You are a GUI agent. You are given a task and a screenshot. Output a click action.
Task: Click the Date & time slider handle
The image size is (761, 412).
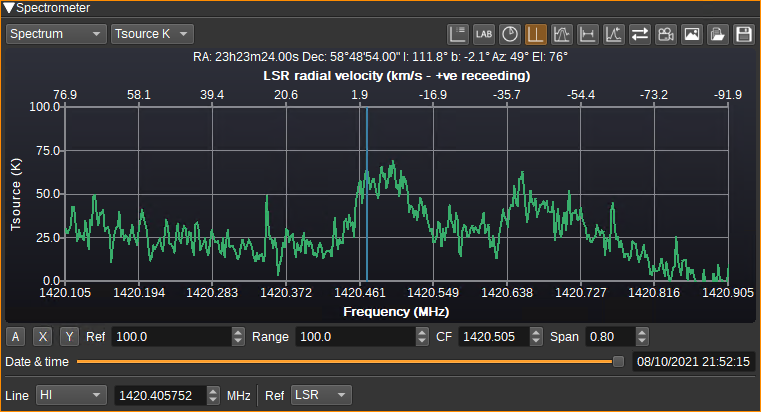(618, 362)
